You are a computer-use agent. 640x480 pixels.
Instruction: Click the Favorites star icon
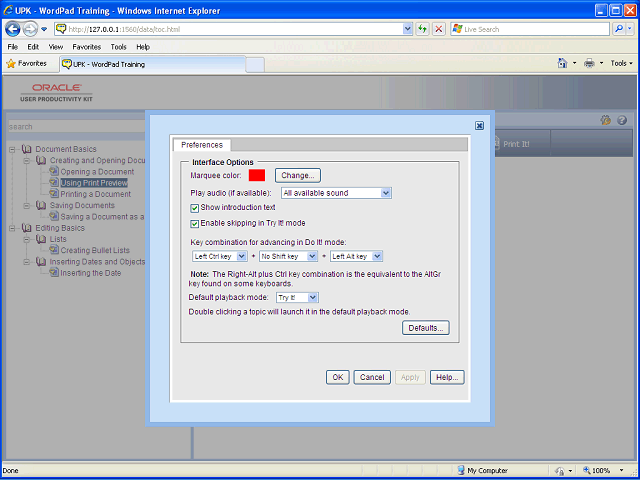pyautogui.click(x=11, y=64)
